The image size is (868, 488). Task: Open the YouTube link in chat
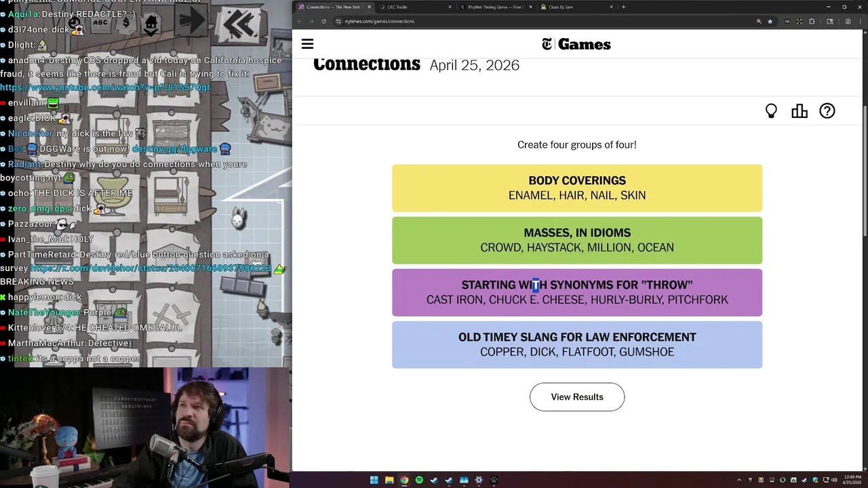pos(105,87)
